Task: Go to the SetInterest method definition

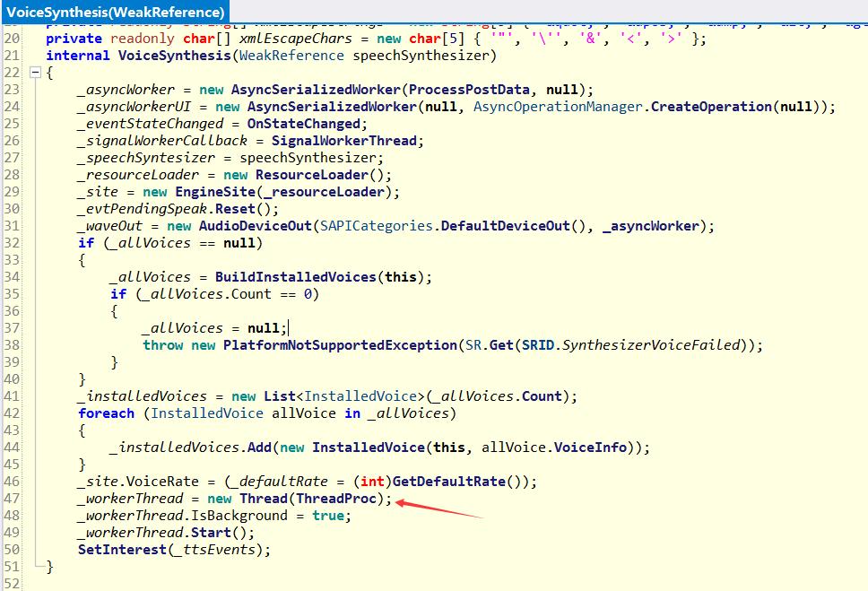Action: [122, 550]
